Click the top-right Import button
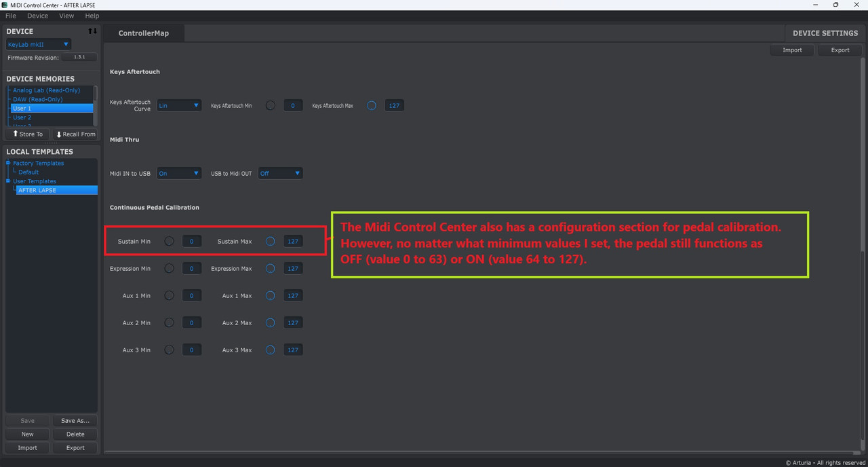Viewport: 868px width, 467px height. click(x=792, y=50)
